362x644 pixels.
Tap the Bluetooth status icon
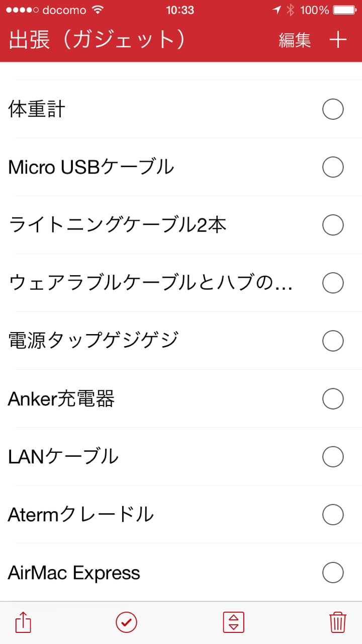pos(290,10)
